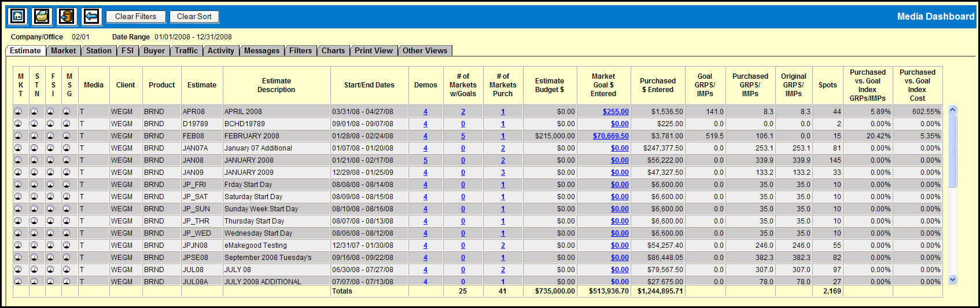This screenshot has width=980, height=308.
Task: Open FSI gauge icon for JAN08 row
Action: pos(50,160)
